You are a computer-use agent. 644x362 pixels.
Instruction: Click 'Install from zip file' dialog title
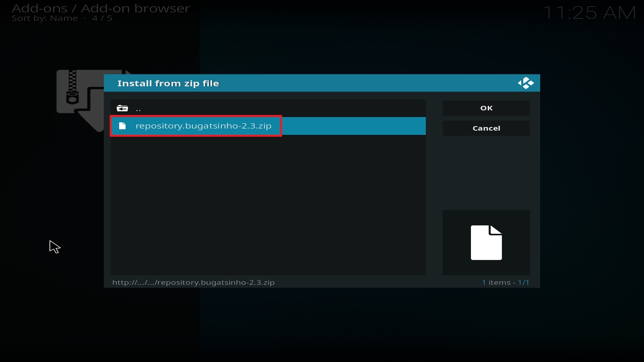[168, 83]
